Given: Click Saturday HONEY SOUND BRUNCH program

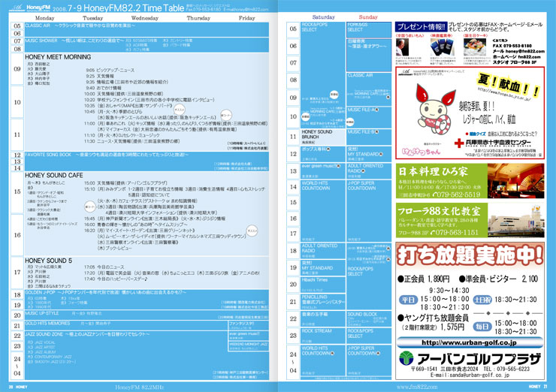Looking at the screenshot, I should (322, 137).
